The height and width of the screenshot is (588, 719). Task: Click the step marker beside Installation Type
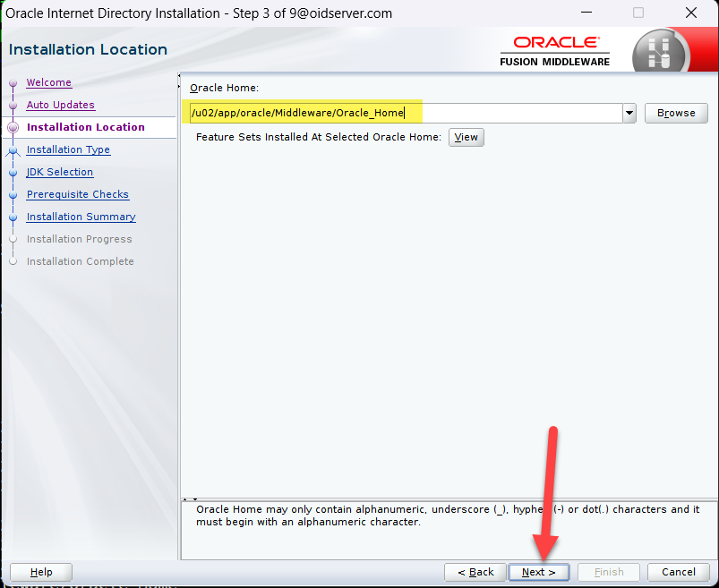click(13, 150)
